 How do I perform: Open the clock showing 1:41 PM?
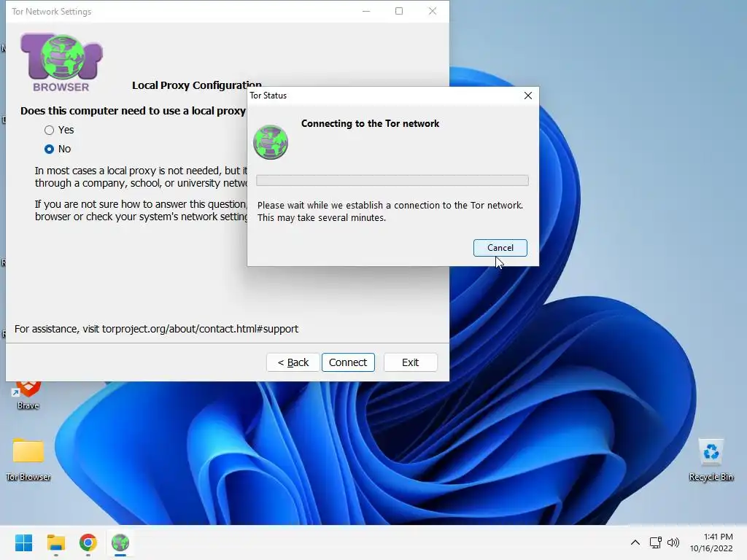click(x=711, y=542)
